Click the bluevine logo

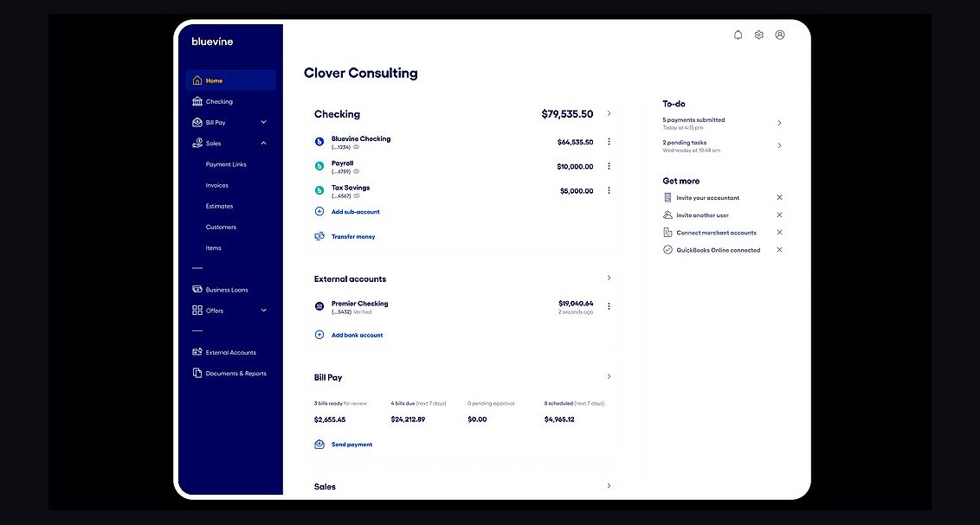212,42
